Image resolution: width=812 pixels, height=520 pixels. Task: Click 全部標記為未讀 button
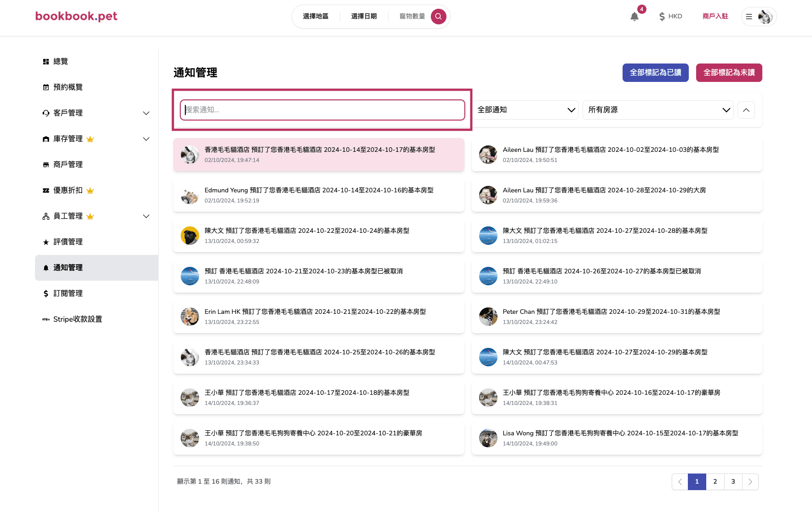729,73
